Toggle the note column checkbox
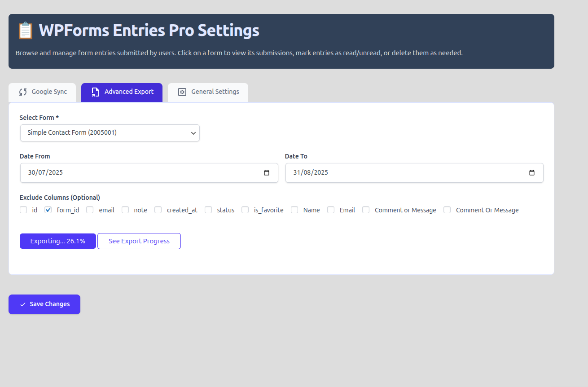 125,210
